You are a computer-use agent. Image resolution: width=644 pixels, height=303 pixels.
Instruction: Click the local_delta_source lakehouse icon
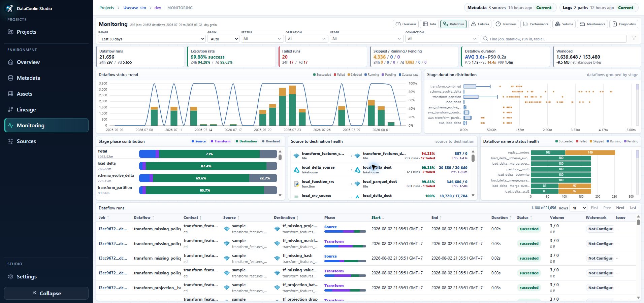pos(296,170)
